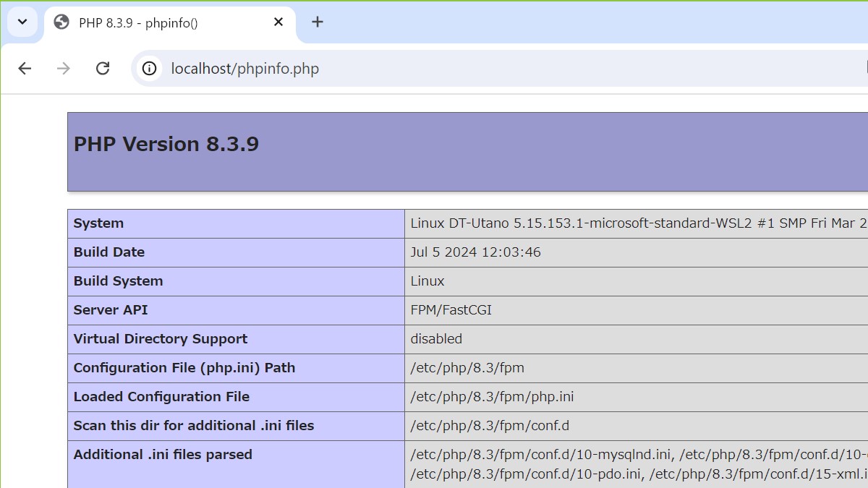The height and width of the screenshot is (488, 868).
Task: Go back to the previous page
Action: (x=25, y=69)
